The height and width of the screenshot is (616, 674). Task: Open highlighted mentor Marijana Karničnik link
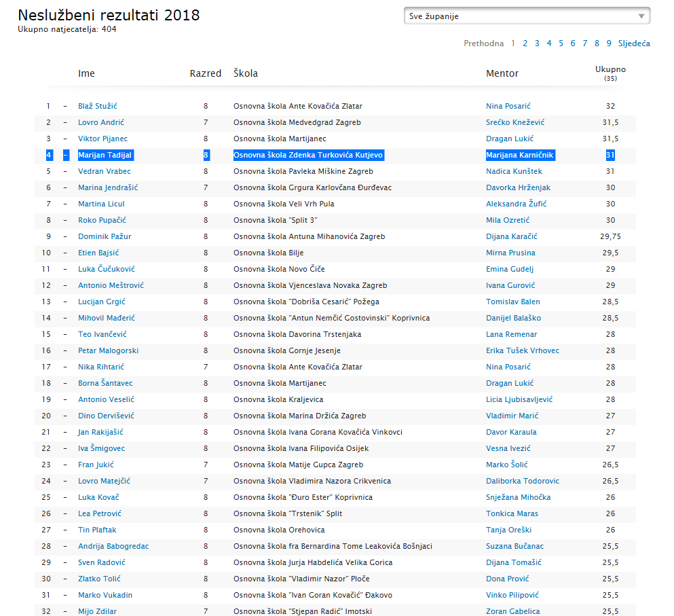[x=520, y=155]
